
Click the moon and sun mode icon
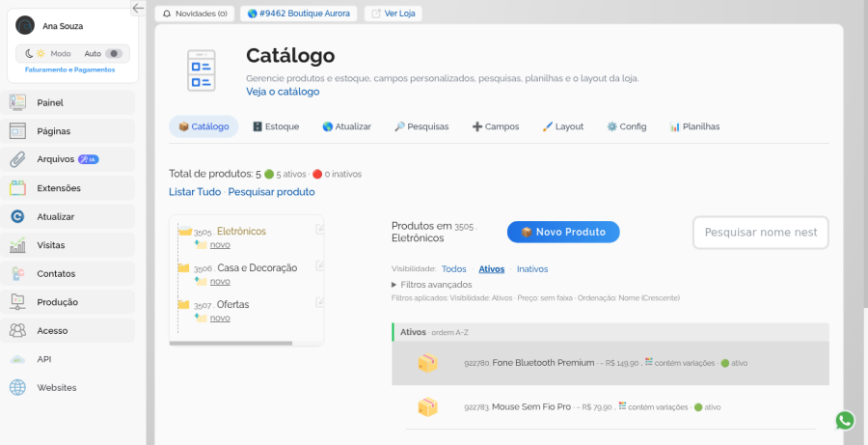coord(35,54)
